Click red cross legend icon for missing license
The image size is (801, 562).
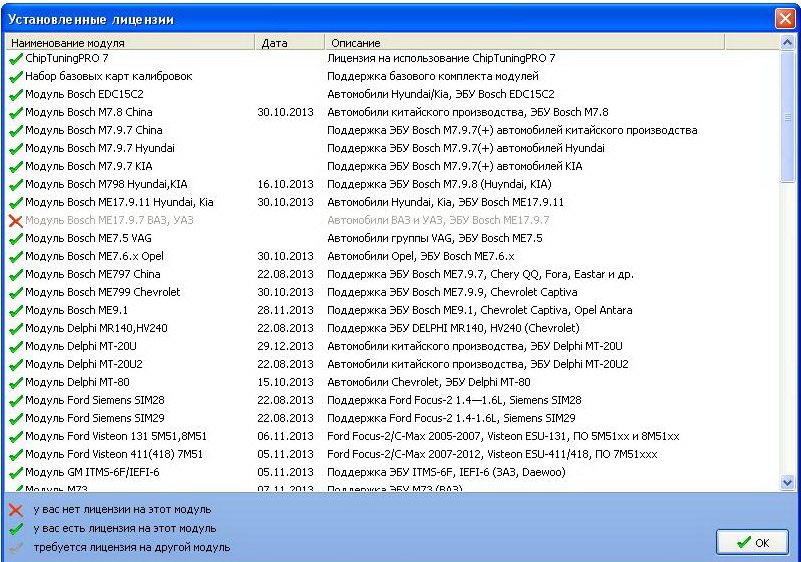16,510
